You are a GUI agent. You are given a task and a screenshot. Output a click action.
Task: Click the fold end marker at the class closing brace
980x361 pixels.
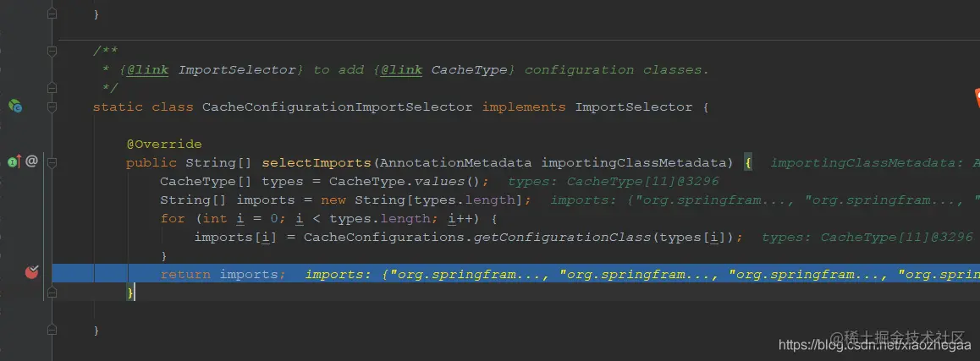tap(52, 330)
